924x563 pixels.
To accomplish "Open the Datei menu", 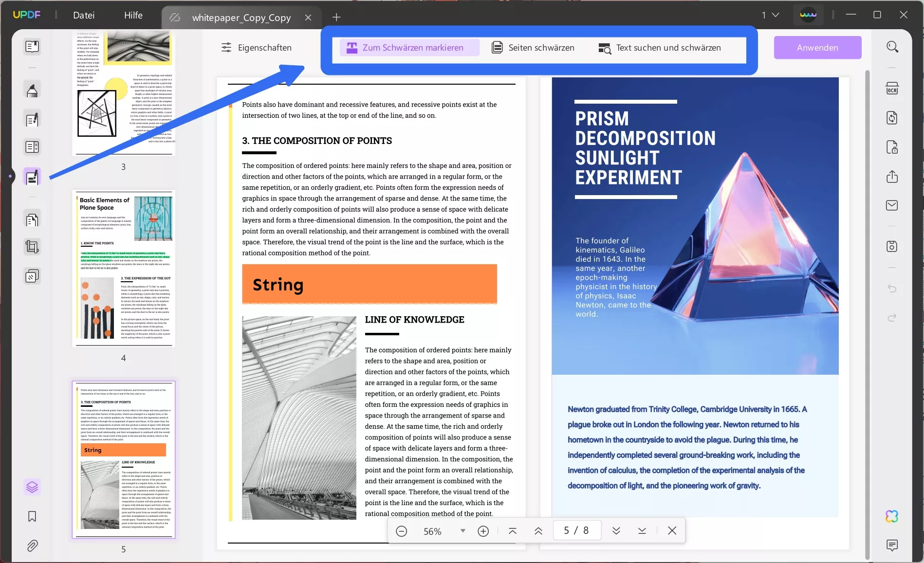I will point(84,15).
